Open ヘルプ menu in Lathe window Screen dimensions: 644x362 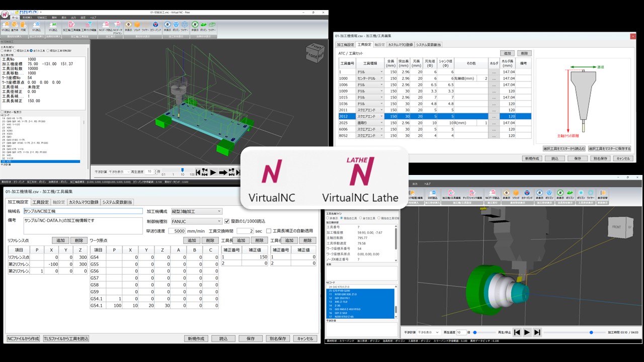click(x=428, y=184)
